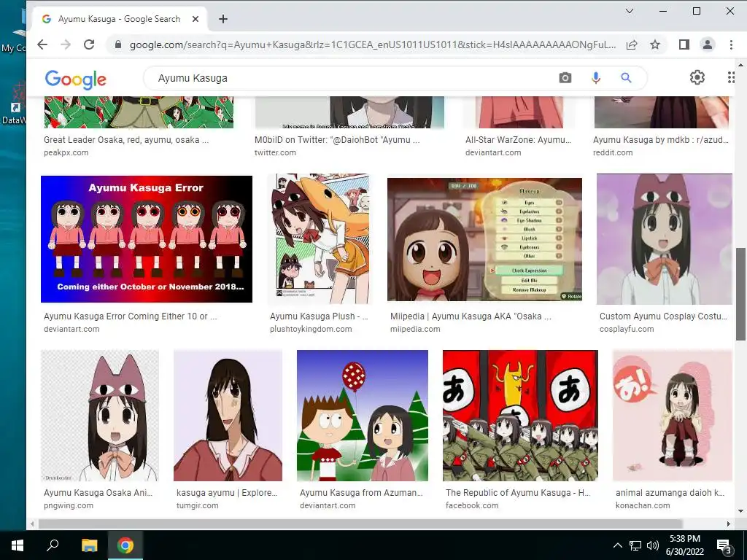The height and width of the screenshot is (560, 747).
Task: Open a new browser tab
Action: [223, 19]
